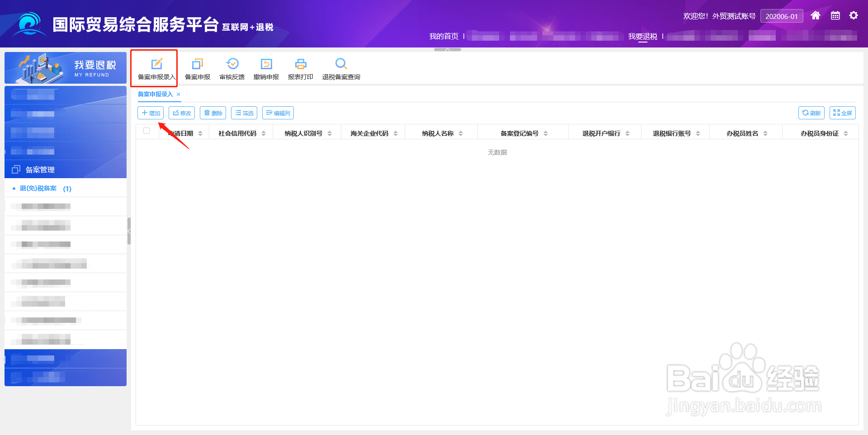Screen dimensions: 868x435
Task: Click the 删除 delete button
Action: [213, 113]
